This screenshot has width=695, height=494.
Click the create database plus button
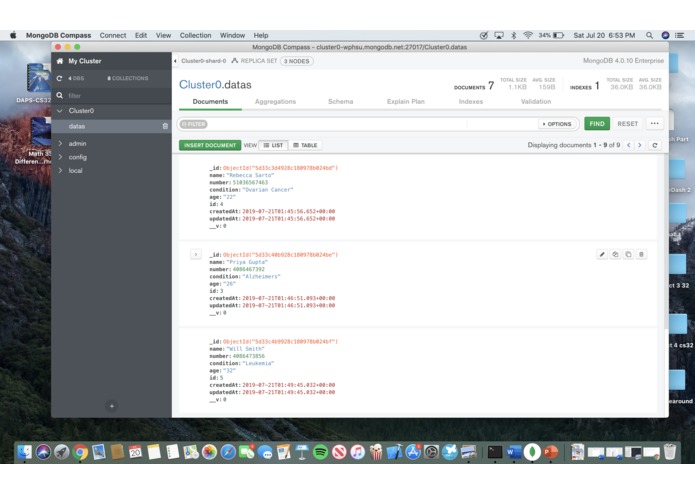(x=112, y=406)
